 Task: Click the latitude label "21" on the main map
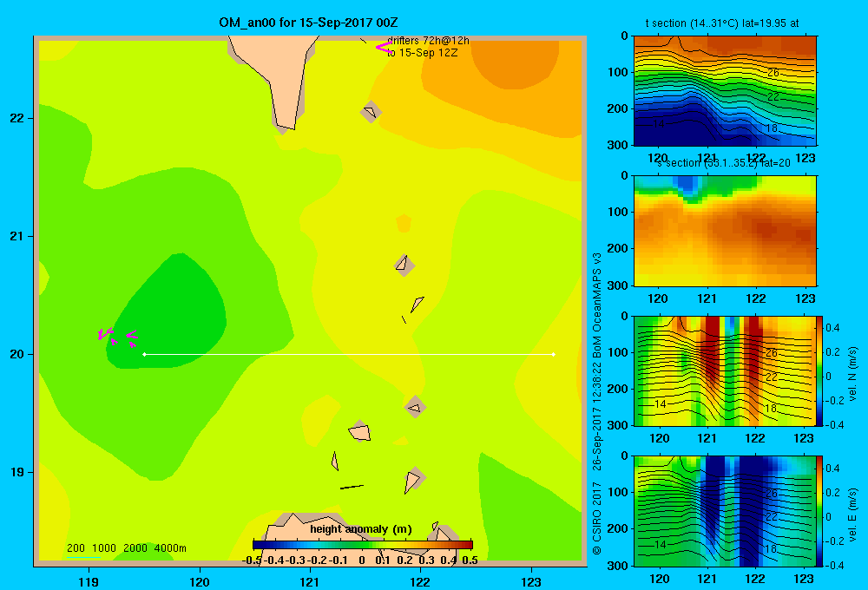point(17,236)
